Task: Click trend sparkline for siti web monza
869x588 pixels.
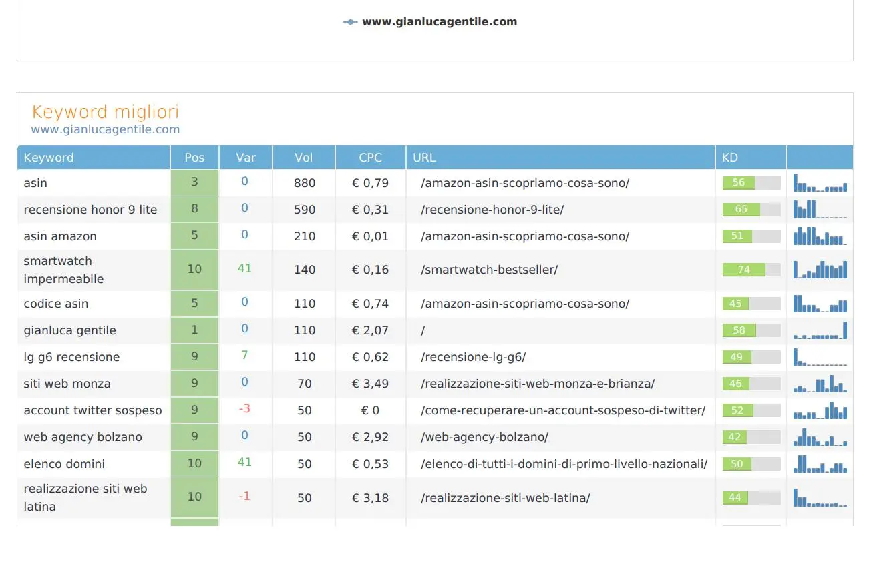Action: pos(820,384)
